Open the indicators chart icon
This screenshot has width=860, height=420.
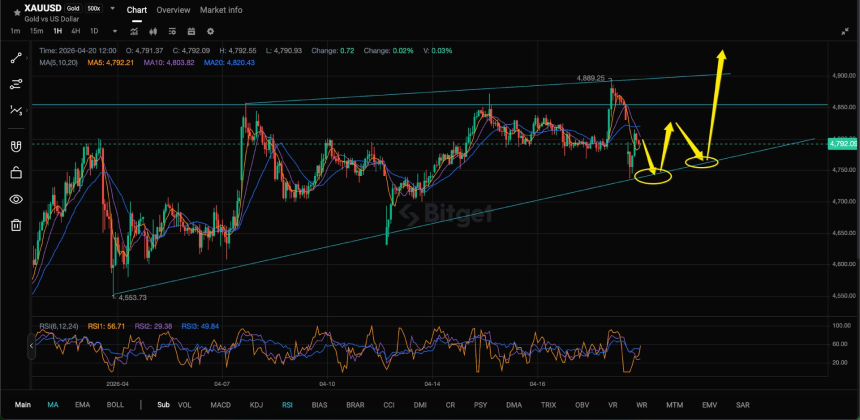pos(134,31)
